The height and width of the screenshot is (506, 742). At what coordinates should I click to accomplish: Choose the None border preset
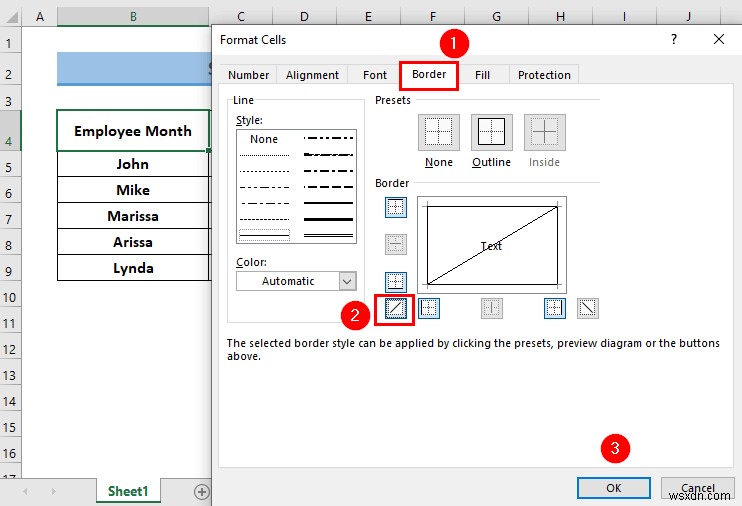coord(439,133)
